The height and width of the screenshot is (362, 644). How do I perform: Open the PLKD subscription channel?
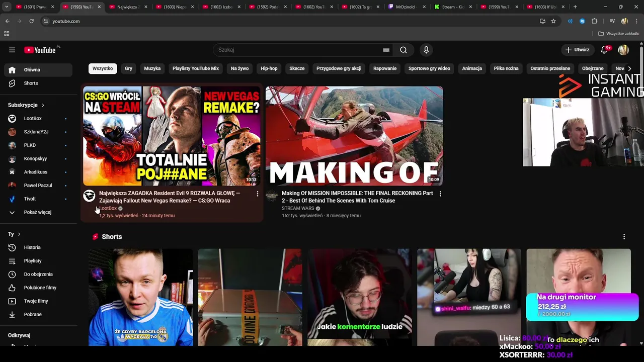coord(38,145)
